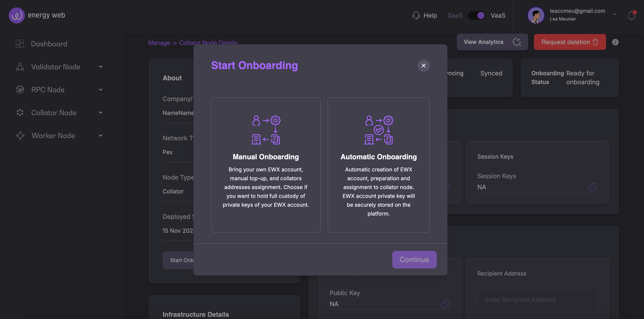Click the headset Help icon
The height and width of the screenshot is (319, 644).
tap(416, 15)
